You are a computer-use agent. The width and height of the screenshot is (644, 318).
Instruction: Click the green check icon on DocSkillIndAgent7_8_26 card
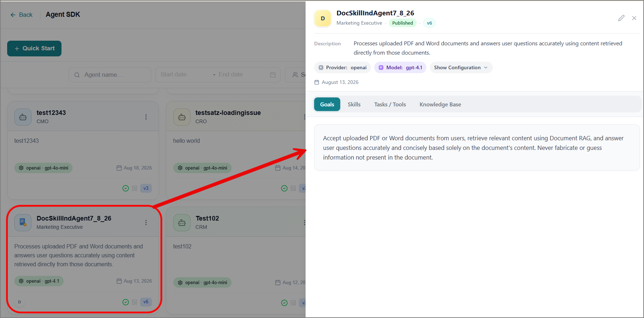point(125,302)
